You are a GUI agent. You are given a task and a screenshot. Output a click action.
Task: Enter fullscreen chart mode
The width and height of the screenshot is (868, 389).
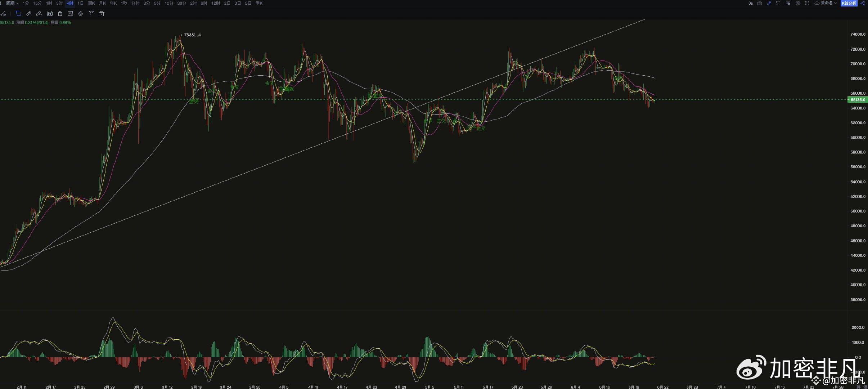[x=807, y=3]
